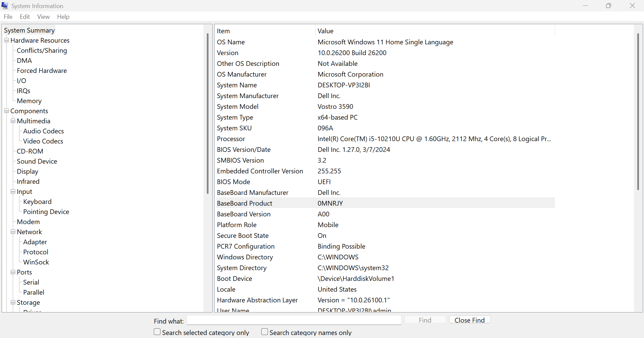Screen dimensions: 644x338
Task: Select the Infrared category
Action: 28,181
